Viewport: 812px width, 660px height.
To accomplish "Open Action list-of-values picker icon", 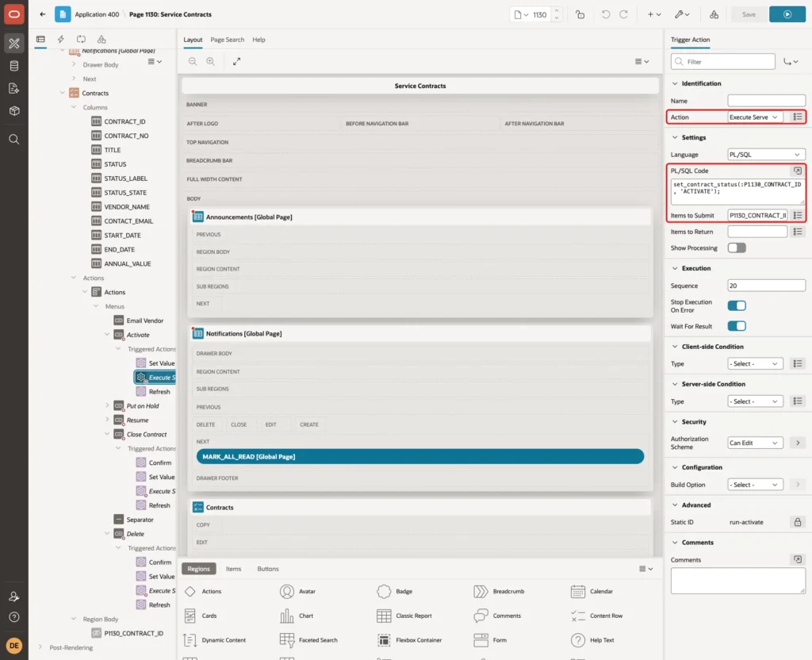I will (x=798, y=117).
